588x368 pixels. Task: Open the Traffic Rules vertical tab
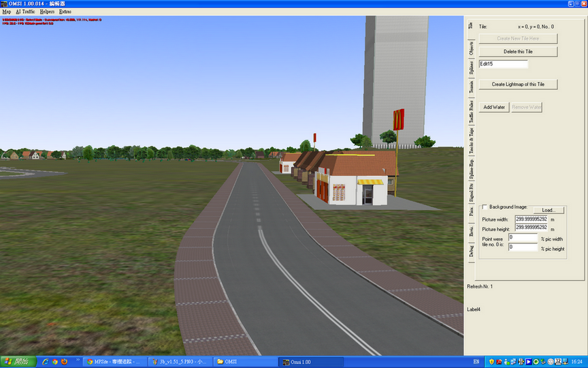coord(471,112)
